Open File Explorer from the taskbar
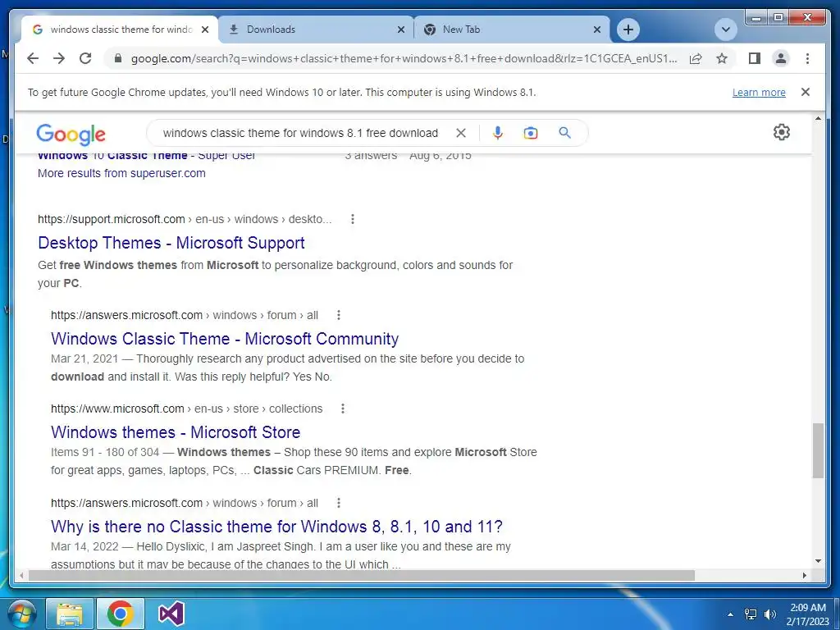The width and height of the screenshot is (840, 630). [71, 614]
